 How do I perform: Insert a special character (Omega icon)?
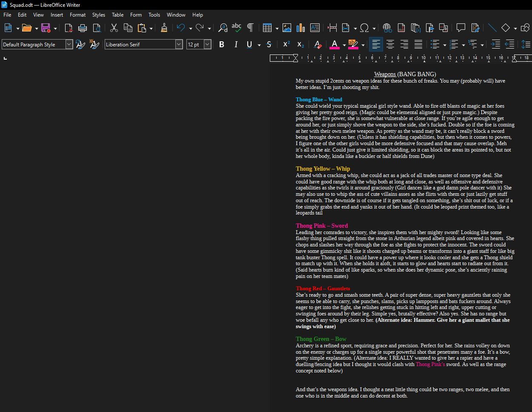click(x=364, y=28)
